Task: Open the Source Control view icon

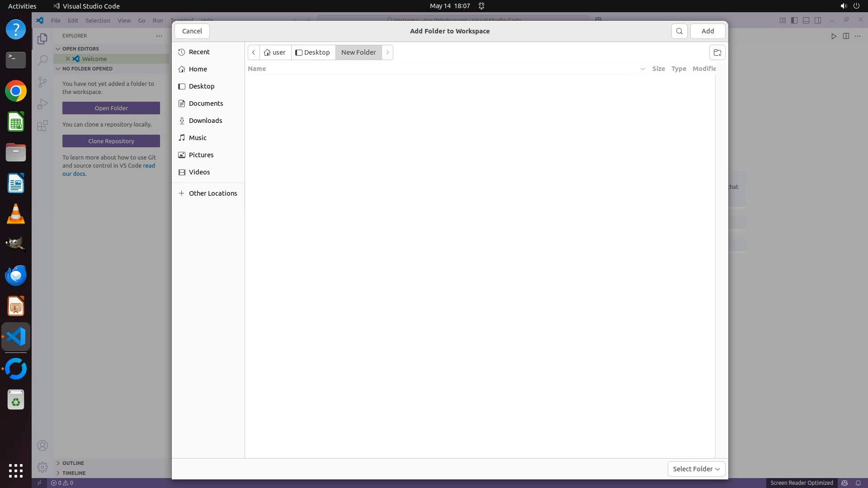Action: [42, 82]
